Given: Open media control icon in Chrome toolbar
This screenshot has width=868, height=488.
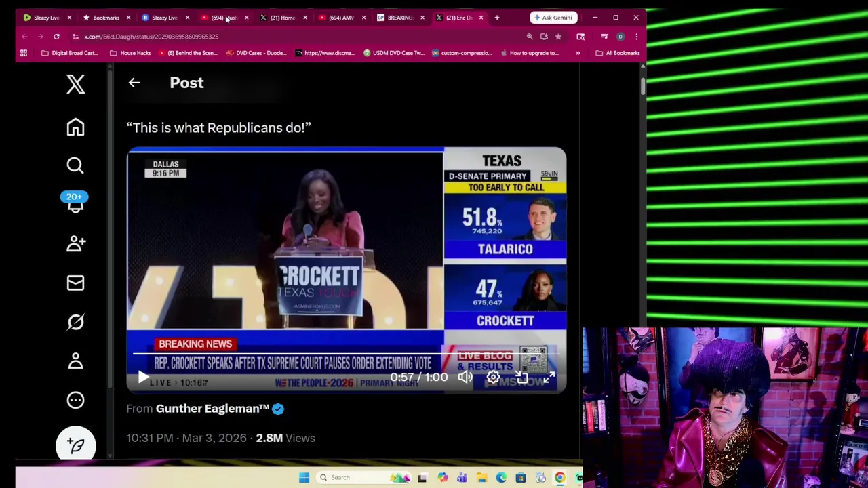Looking at the screenshot, I should pos(604,37).
